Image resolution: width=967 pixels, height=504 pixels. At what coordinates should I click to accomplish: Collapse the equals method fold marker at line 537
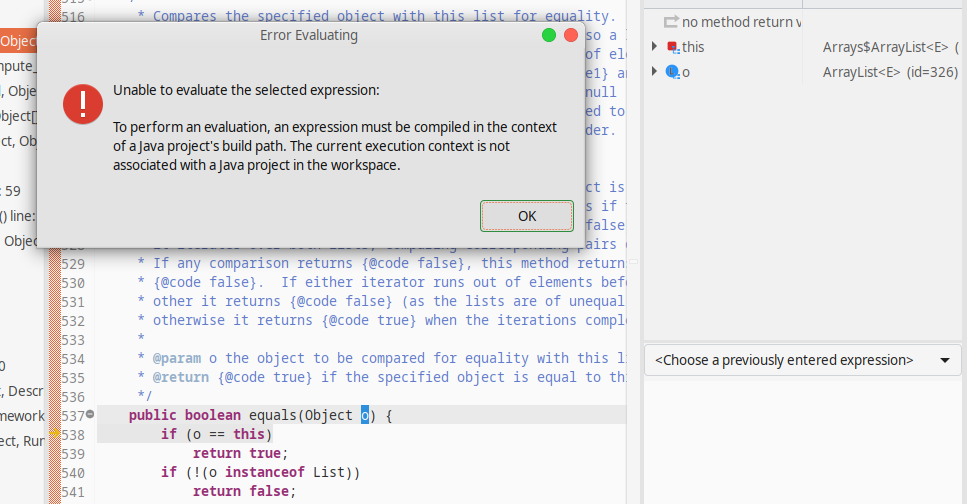(91, 415)
